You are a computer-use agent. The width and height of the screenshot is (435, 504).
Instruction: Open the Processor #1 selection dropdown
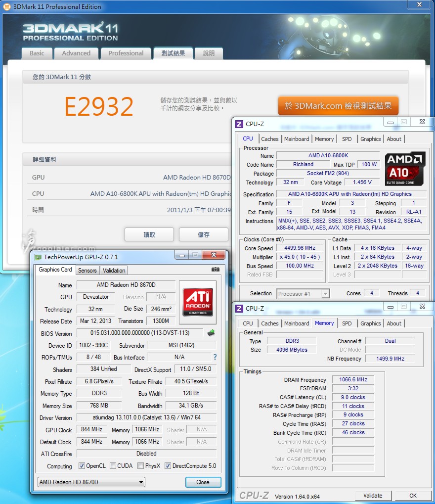click(x=303, y=294)
